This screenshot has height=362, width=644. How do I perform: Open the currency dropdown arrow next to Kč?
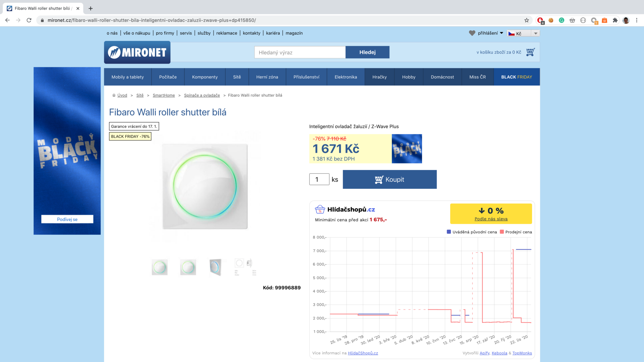click(535, 33)
